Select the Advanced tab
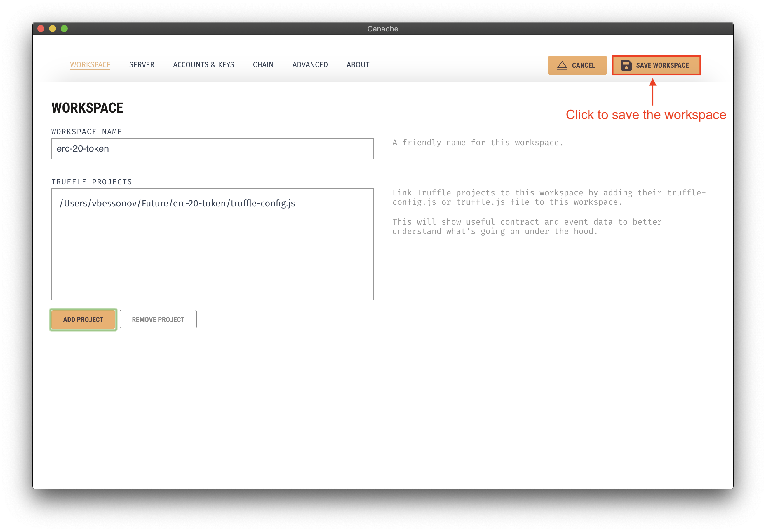 pos(310,65)
